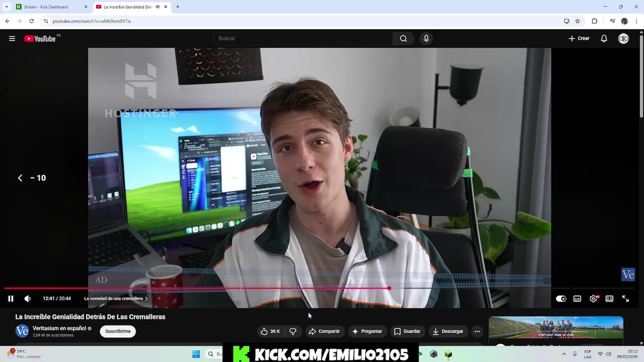Click the Buscar search field
This screenshot has height=362, width=644.
303,39
